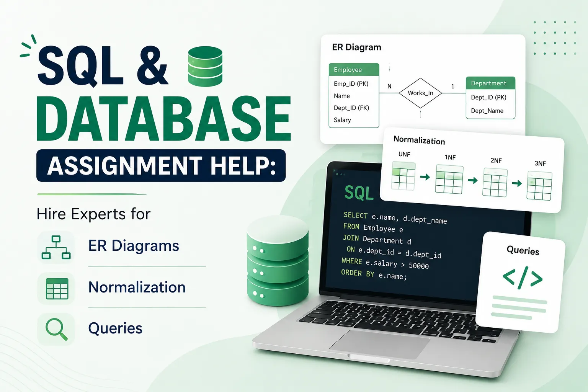Click the Queries magnifying glass icon
This screenshot has width=588, height=392.
[x=56, y=329]
